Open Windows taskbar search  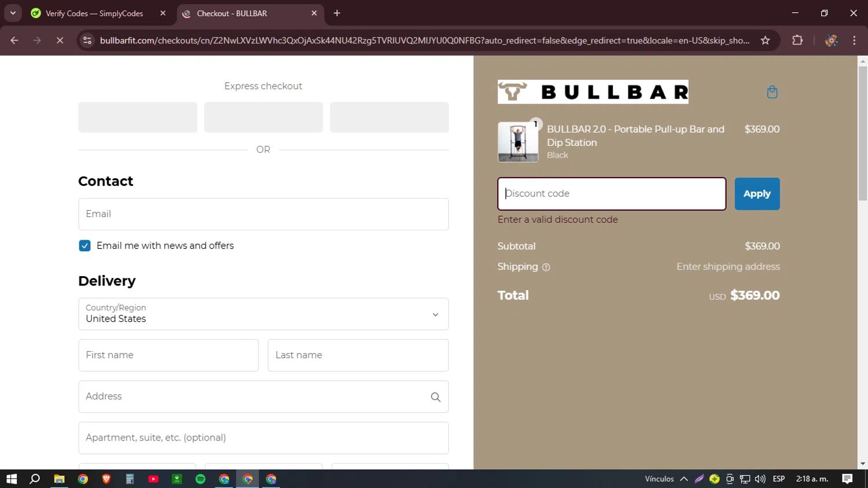(35, 479)
